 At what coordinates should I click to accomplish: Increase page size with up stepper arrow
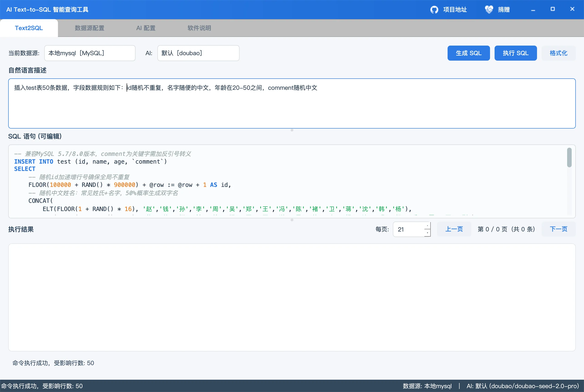pyautogui.click(x=427, y=225)
